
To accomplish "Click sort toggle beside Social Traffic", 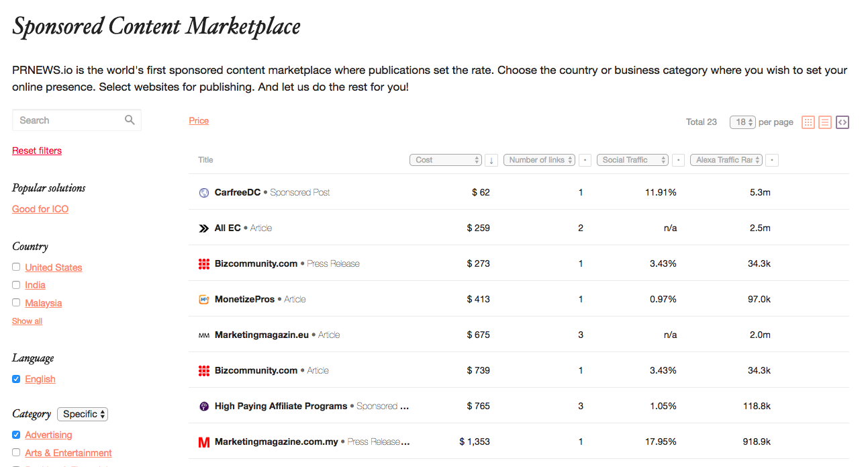I will coord(679,160).
